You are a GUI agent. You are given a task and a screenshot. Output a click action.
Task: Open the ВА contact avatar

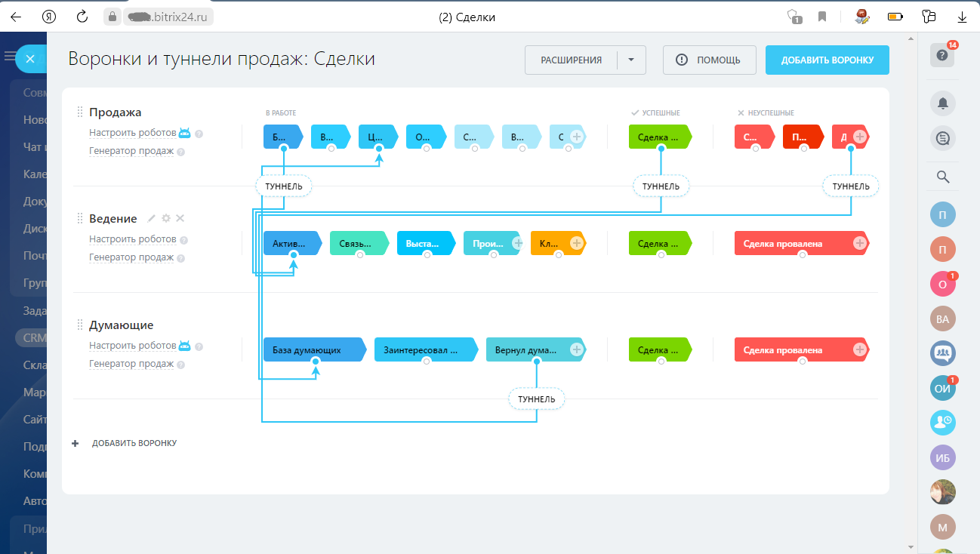(x=942, y=319)
